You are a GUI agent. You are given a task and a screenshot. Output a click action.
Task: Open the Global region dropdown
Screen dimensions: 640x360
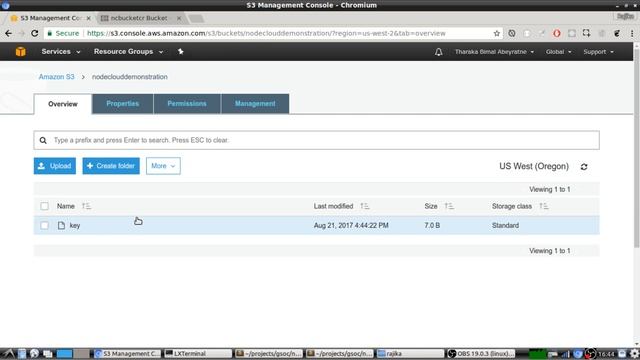558,52
